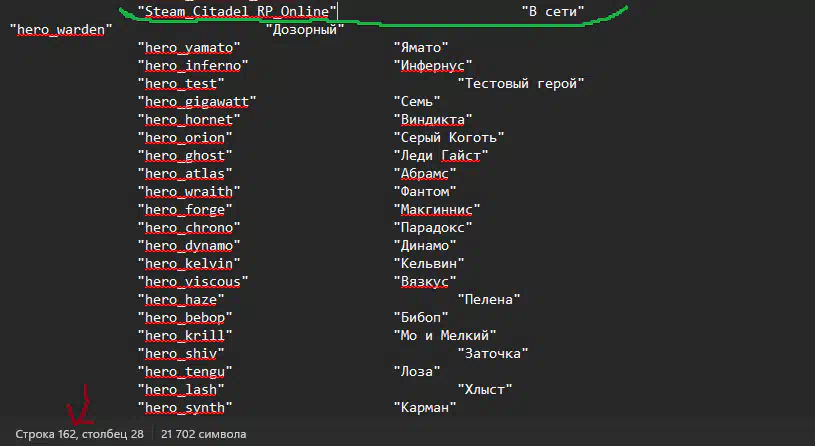The height and width of the screenshot is (446, 815).
Task: Click the "Дозорный" translation text
Action: 305,30
